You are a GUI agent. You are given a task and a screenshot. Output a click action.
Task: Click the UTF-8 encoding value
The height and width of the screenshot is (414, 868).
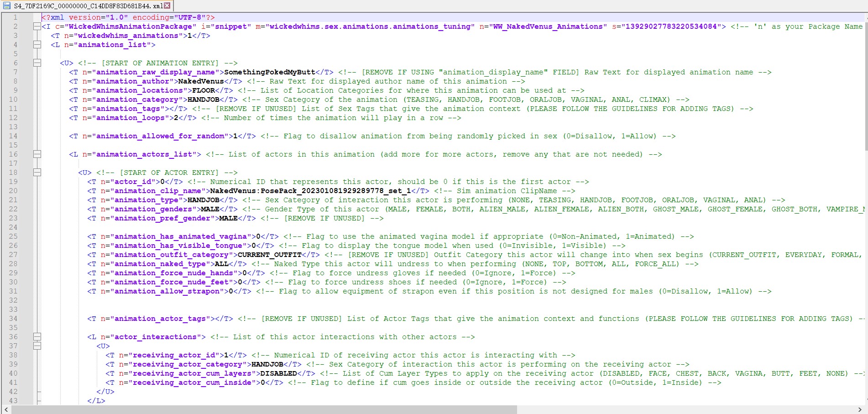[190, 17]
